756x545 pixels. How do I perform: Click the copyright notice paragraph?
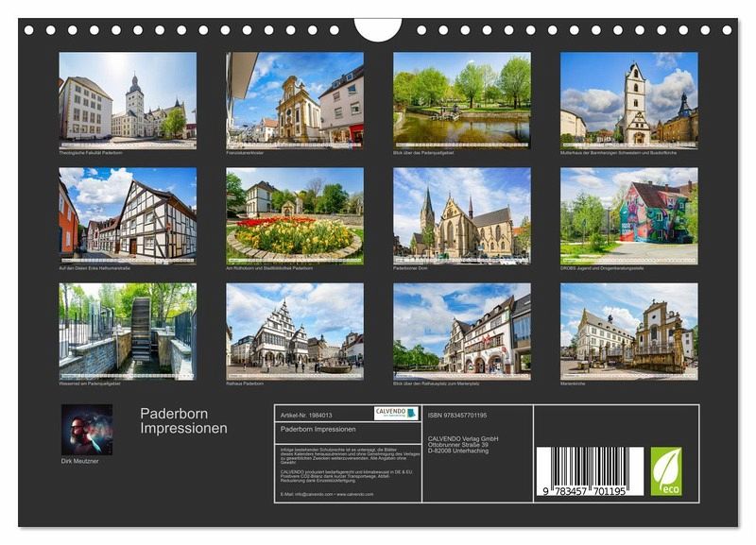coord(350,455)
